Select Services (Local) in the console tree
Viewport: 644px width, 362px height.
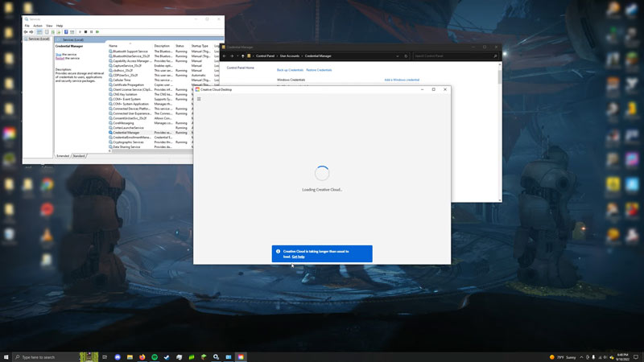(x=39, y=39)
